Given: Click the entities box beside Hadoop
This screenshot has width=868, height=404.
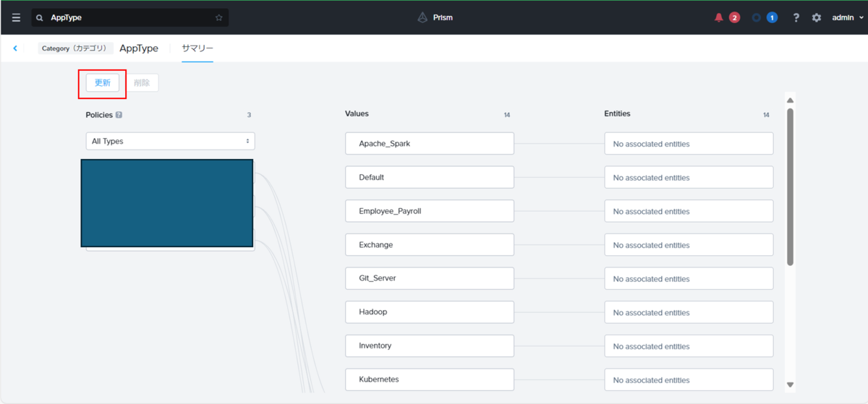Looking at the screenshot, I should [x=689, y=312].
